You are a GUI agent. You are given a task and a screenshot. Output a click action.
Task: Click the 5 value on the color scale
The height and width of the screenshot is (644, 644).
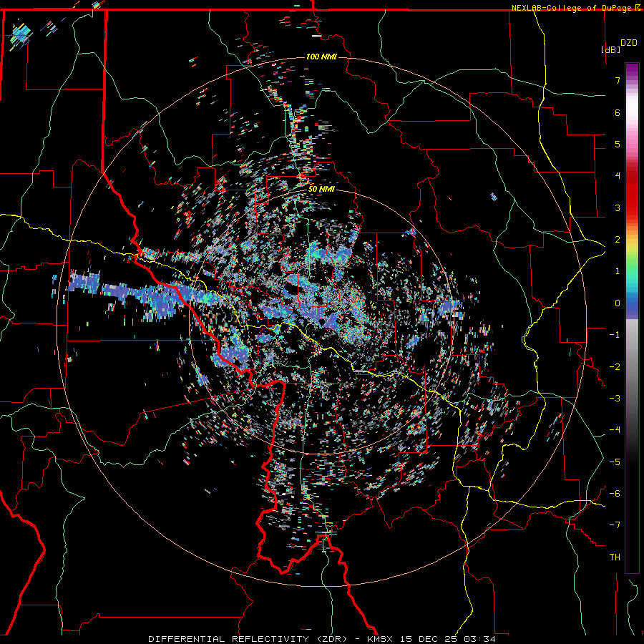(x=618, y=144)
